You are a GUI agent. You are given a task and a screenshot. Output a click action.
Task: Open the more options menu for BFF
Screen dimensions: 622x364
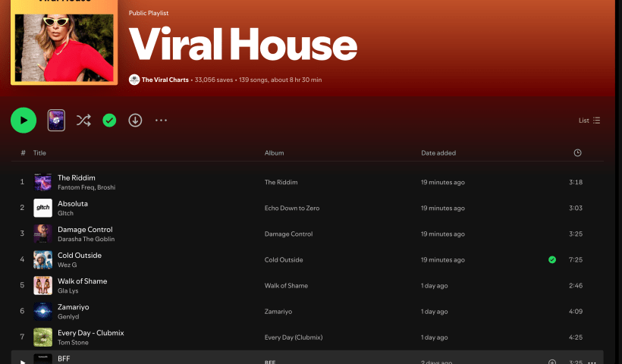592,362
